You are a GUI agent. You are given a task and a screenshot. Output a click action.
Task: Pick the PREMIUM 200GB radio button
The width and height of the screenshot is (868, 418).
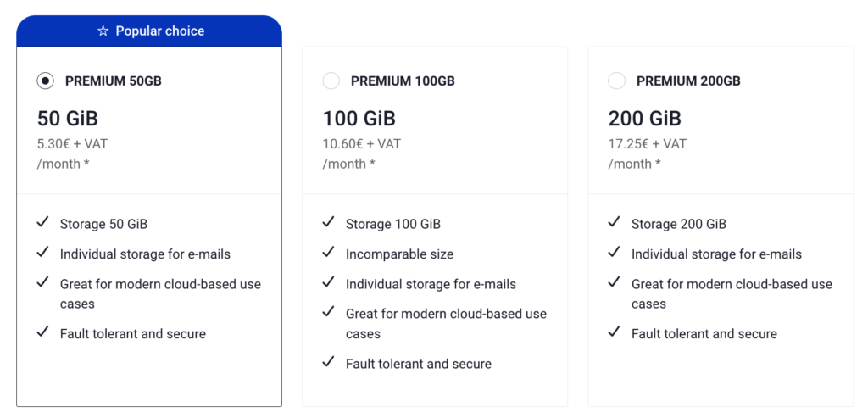point(617,81)
